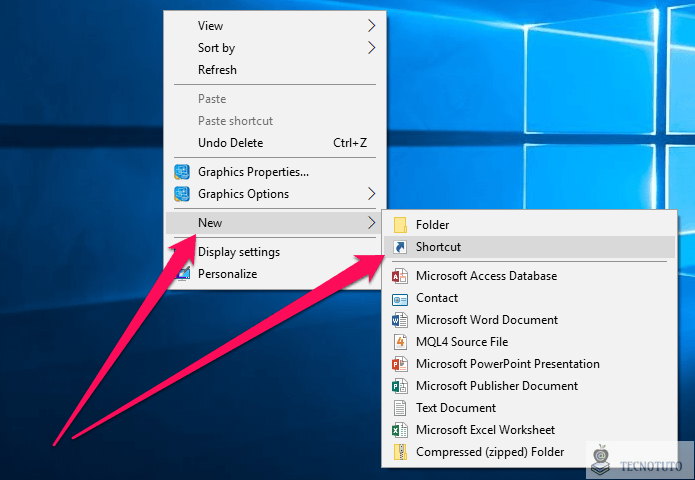Open the View menu entry
The height and width of the screenshot is (480, 695).
pyautogui.click(x=275, y=26)
